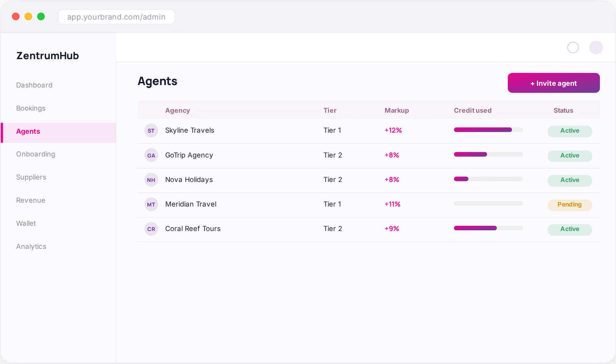Click the ZentrumHub logo text
This screenshot has height=364, width=616.
pyautogui.click(x=48, y=56)
